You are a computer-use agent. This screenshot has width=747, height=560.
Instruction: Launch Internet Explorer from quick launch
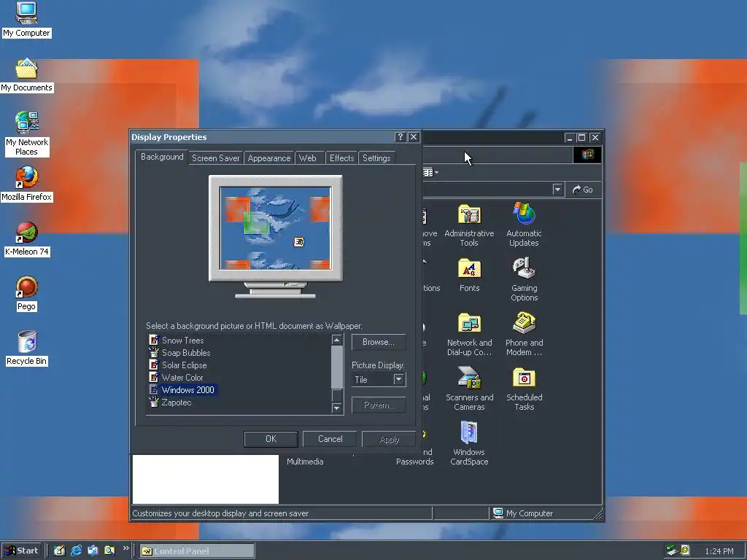pos(76,551)
